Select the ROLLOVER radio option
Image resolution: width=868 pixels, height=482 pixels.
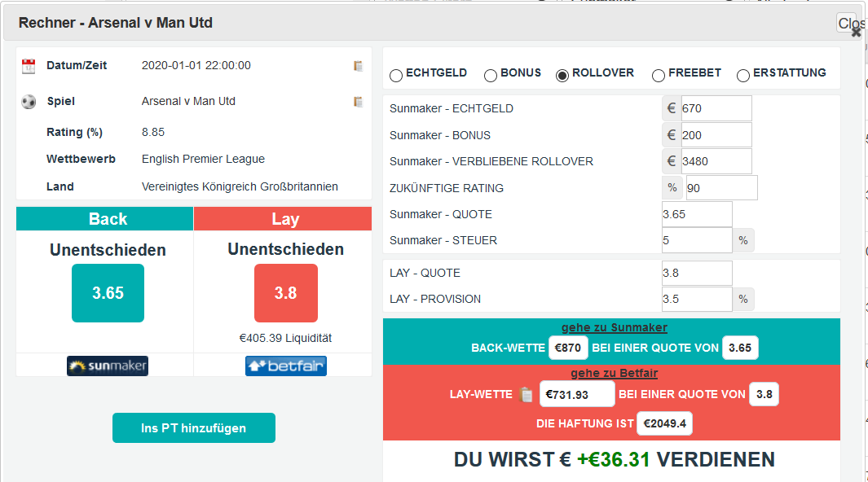pyautogui.click(x=562, y=76)
